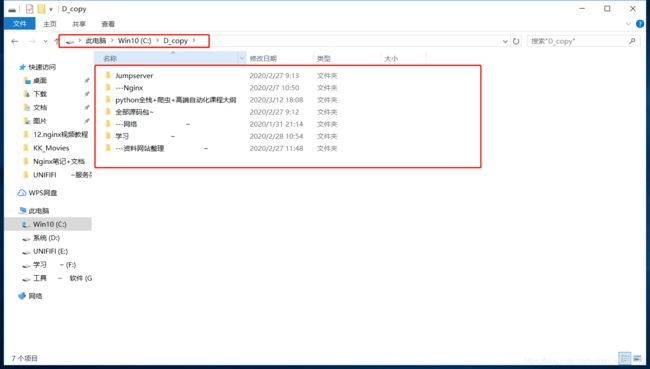The image size is (650, 369).
Task: Select the ---网络 folder
Action: click(126, 124)
